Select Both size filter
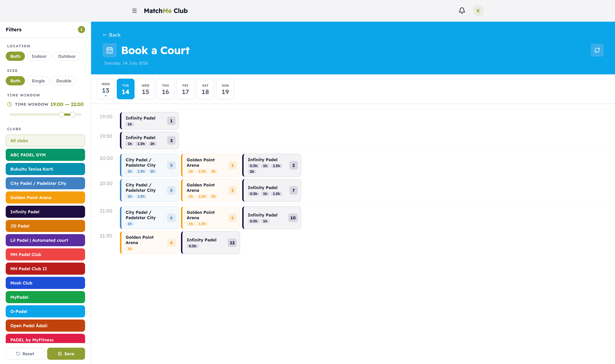This screenshot has height=364, width=615. [15, 81]
